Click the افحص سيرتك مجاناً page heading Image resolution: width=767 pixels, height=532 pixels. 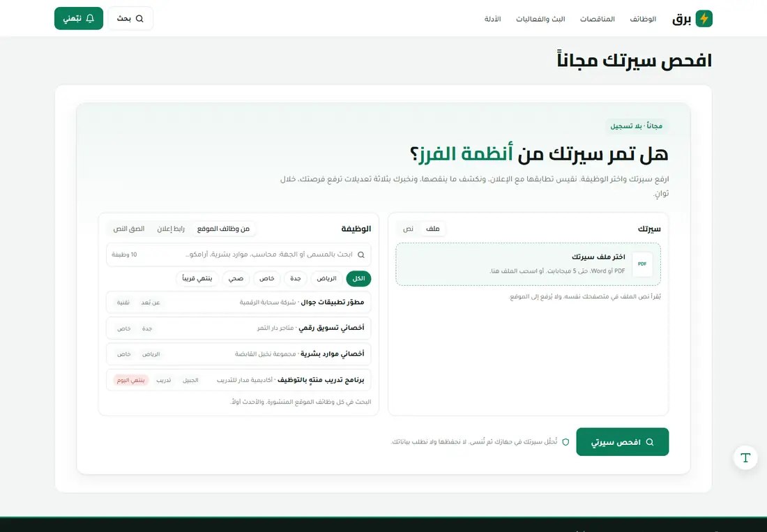(635, 61)
